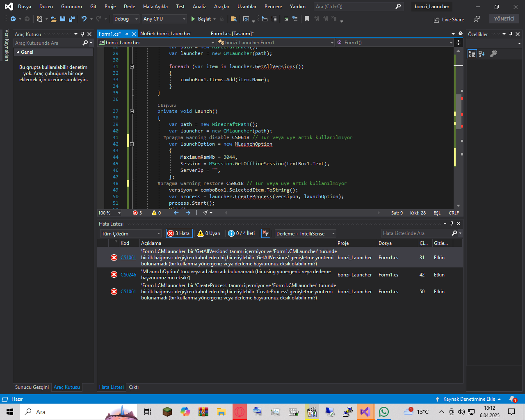Image resolution: width=525 pixels, height=420 pixels.
Task: Open the Find in Files icon
Action: point(234,19)
